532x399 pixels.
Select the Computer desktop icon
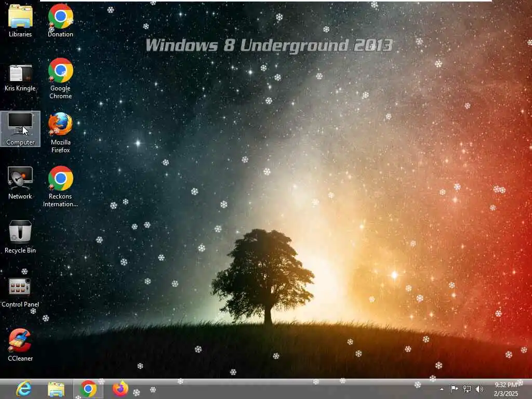click(x=20, y=129)
